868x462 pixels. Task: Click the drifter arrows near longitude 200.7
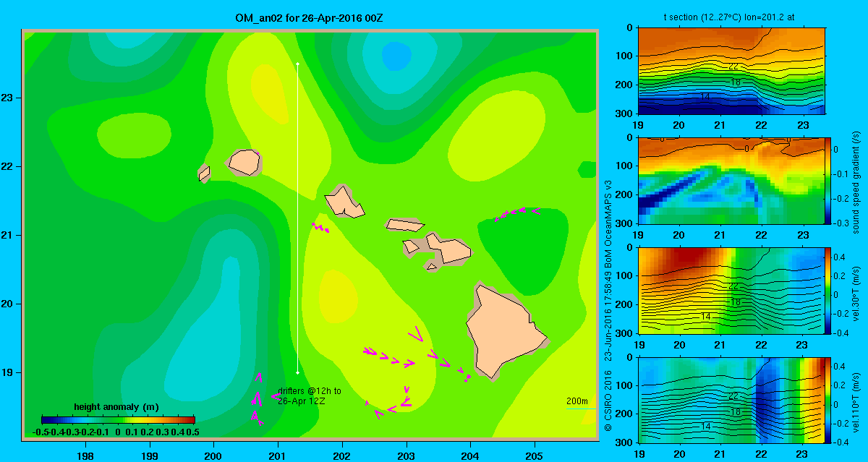tap(257, 398)
